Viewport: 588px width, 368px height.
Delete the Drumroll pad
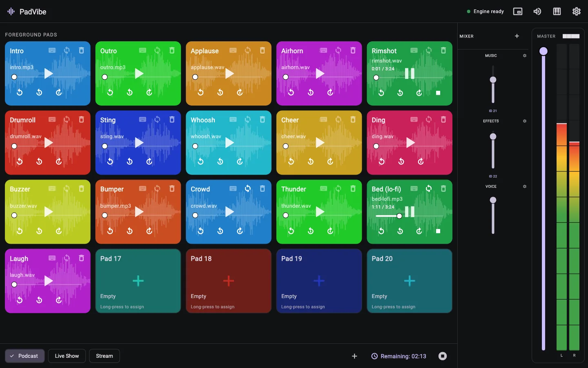click(81, 119)
